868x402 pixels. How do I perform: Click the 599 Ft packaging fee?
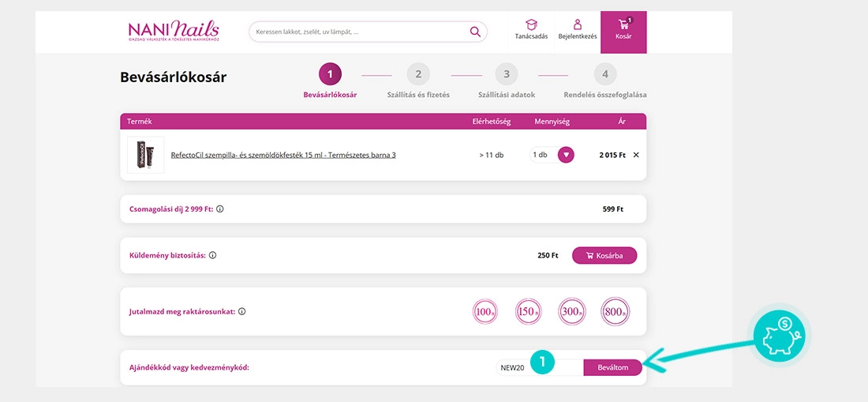[x=613, y=209]
